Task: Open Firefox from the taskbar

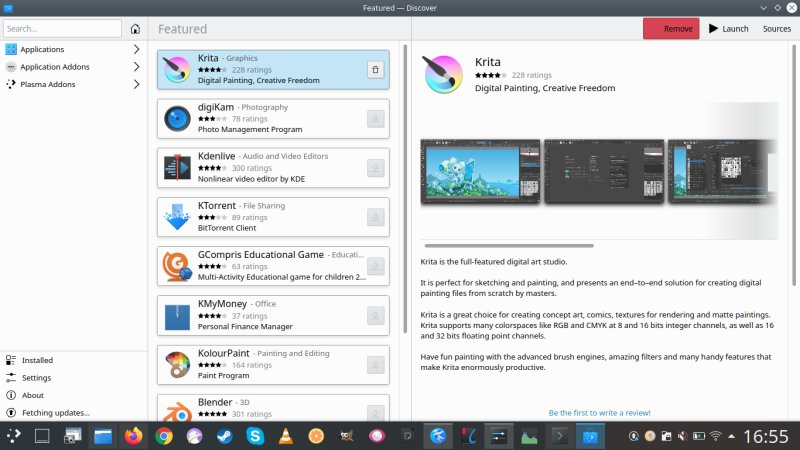Action: (x=134, y=436)
